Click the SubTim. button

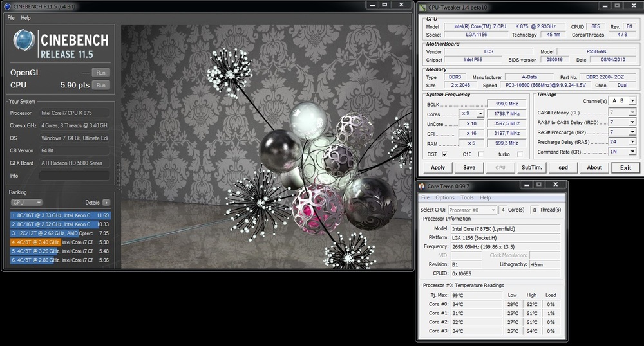coord(532,168)
